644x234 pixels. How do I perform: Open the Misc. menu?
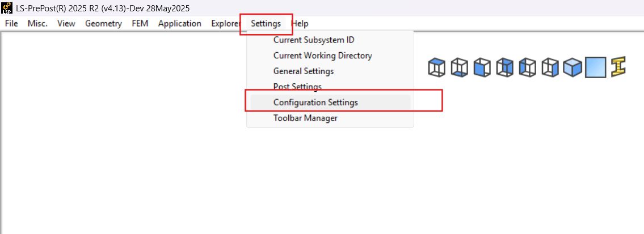point(37,24)
